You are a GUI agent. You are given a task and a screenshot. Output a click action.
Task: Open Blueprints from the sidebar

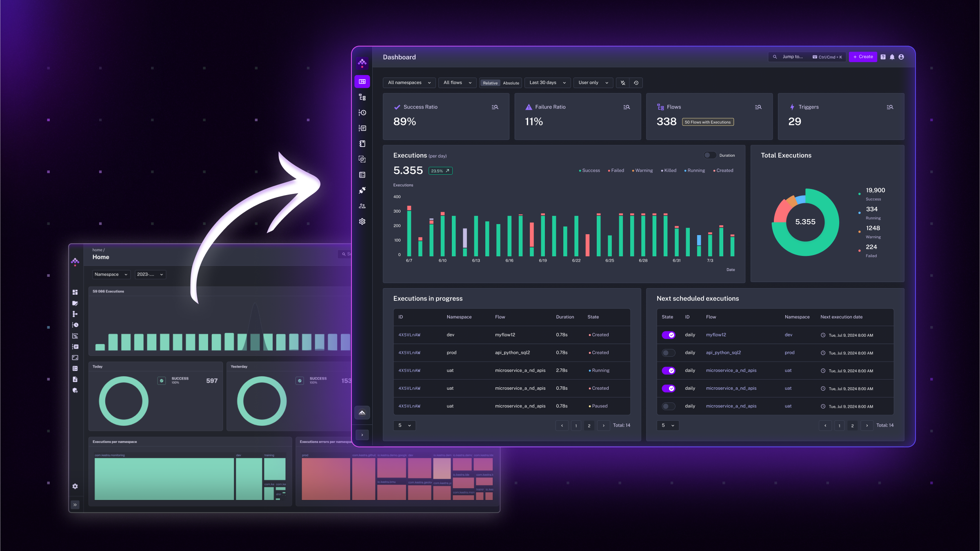pos(362,160)
